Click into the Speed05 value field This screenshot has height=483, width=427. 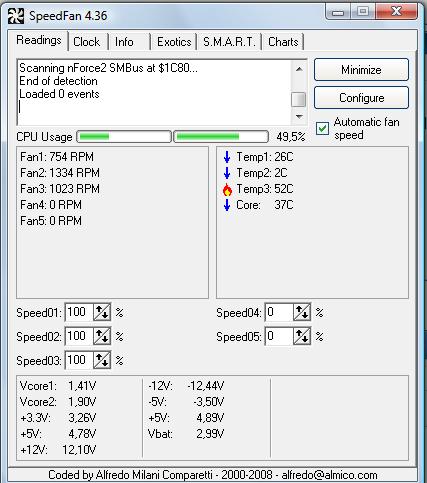pyautogui.click(x=279, y=336)
